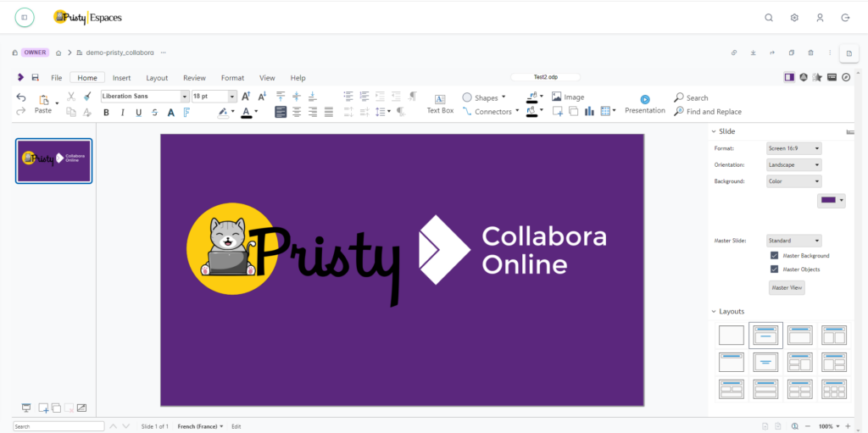
Task: Click the Undo arrow icon
Action: coord(21,97)
